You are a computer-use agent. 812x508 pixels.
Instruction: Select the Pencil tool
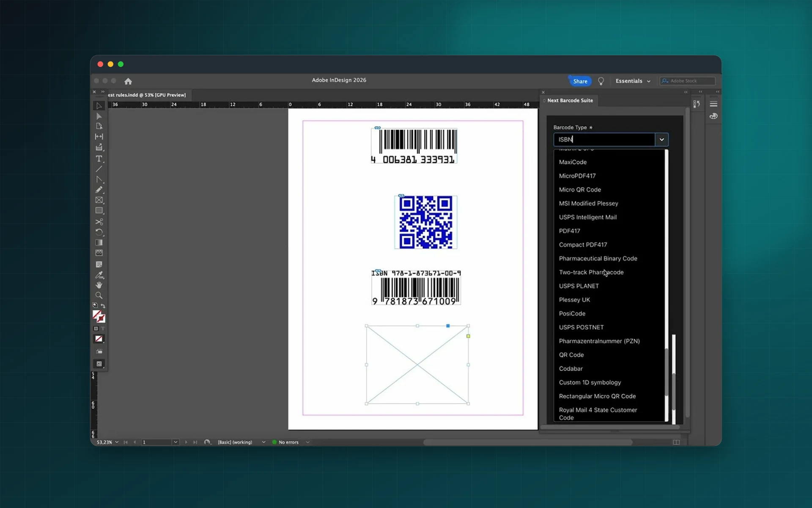click(99, 190)
